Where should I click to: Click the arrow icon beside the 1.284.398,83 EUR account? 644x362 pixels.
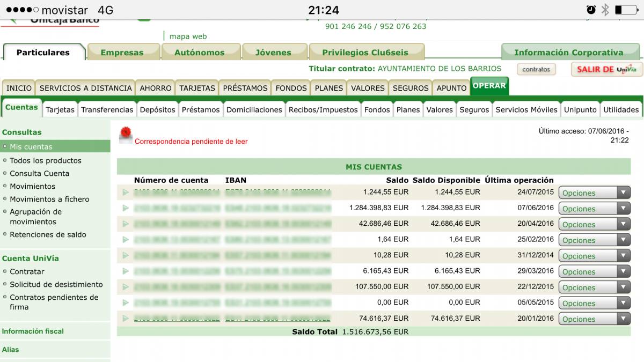(x=126, y=208)
